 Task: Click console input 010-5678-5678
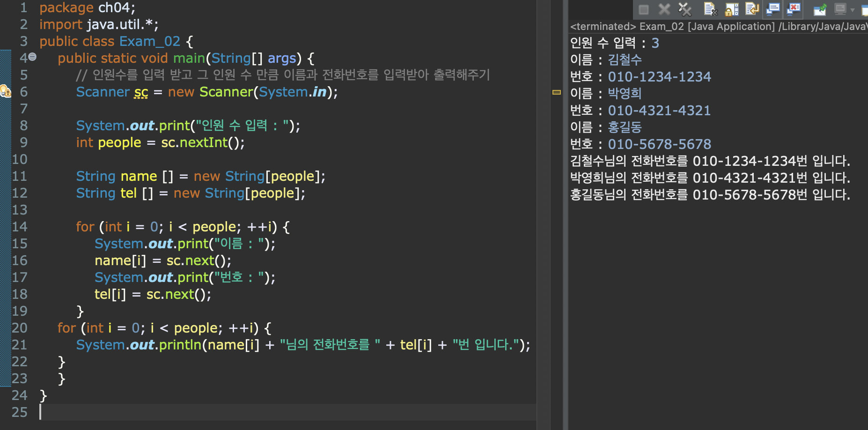(659, 144)
